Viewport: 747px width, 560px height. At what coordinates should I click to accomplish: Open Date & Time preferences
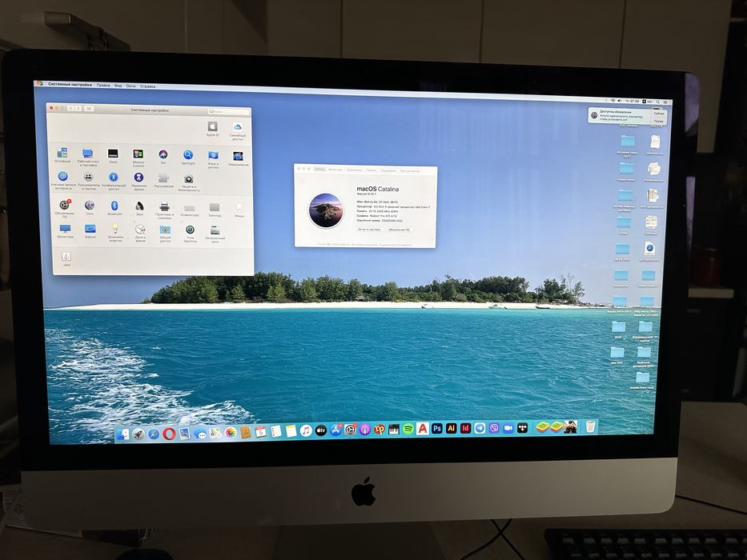point(141,232)
